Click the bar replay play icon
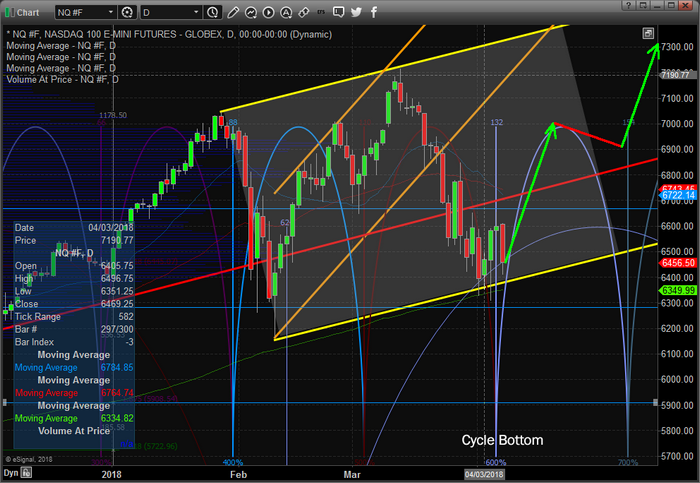 click(x=268, y=12)
